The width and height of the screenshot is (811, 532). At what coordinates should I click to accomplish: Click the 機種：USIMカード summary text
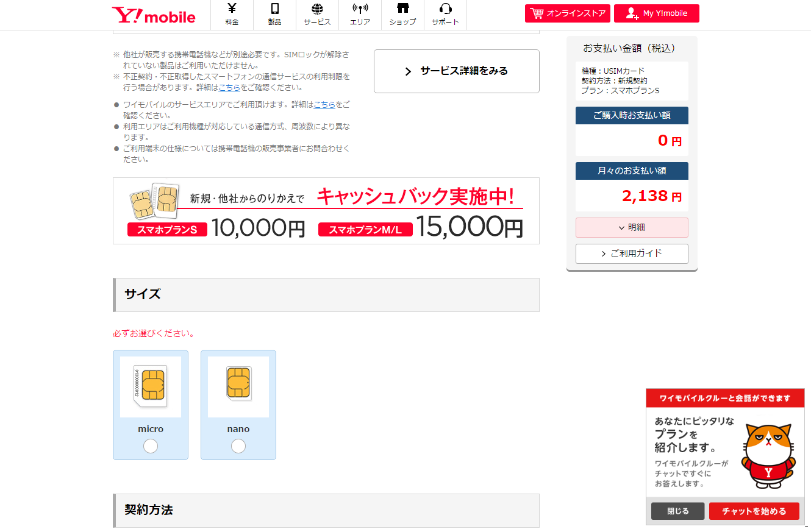tap(613, 71)
